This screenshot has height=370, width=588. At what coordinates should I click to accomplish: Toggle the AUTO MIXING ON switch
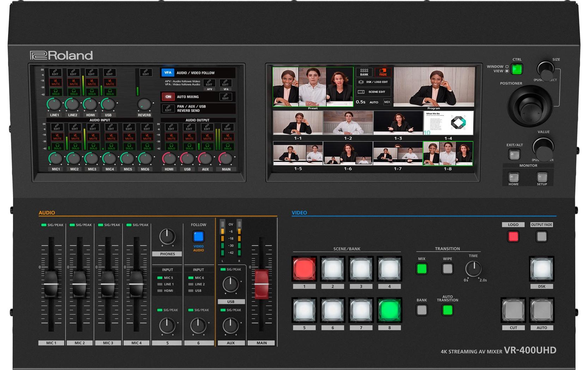pyautogui.click(x=168, y=97)
